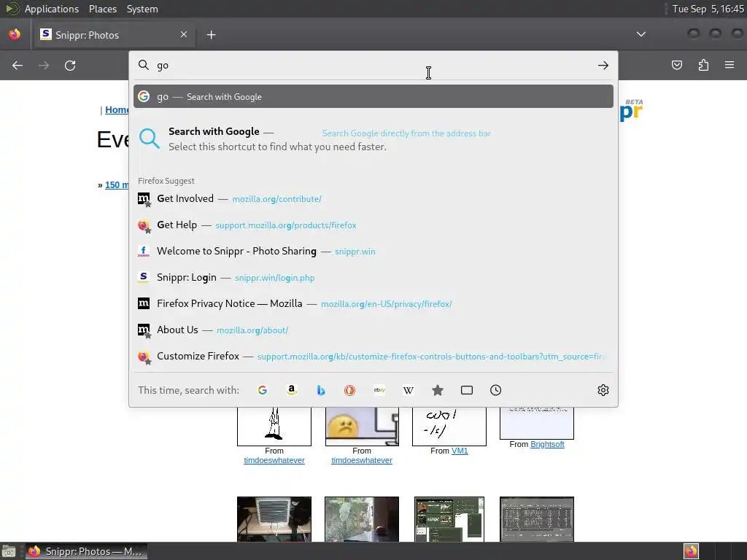The height and width of the screenshot is (560, 747).
Task: Open Welcome to Snippr - Photo Sharing suggestion
Action: click(x=373, y=251)
